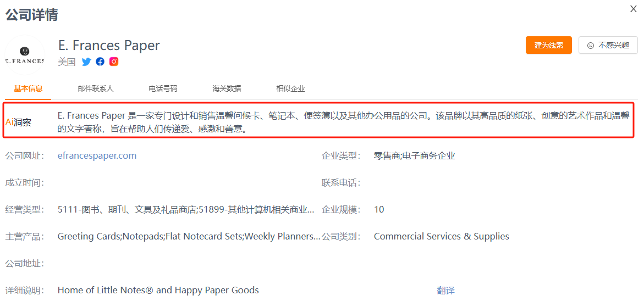Close the 公司详情 panel with X

click(x=634, y=9)
